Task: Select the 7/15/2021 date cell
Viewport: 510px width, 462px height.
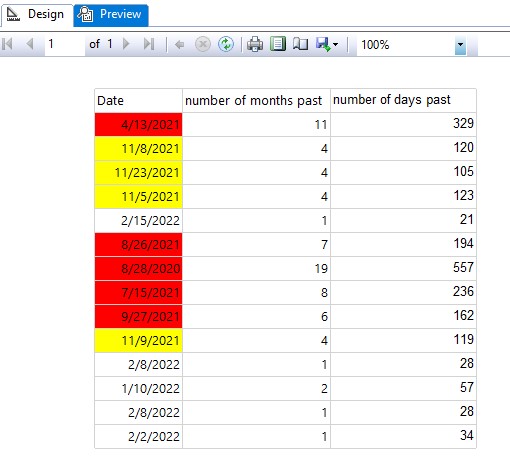Action: pyautogui.click(x=138, y=292)
